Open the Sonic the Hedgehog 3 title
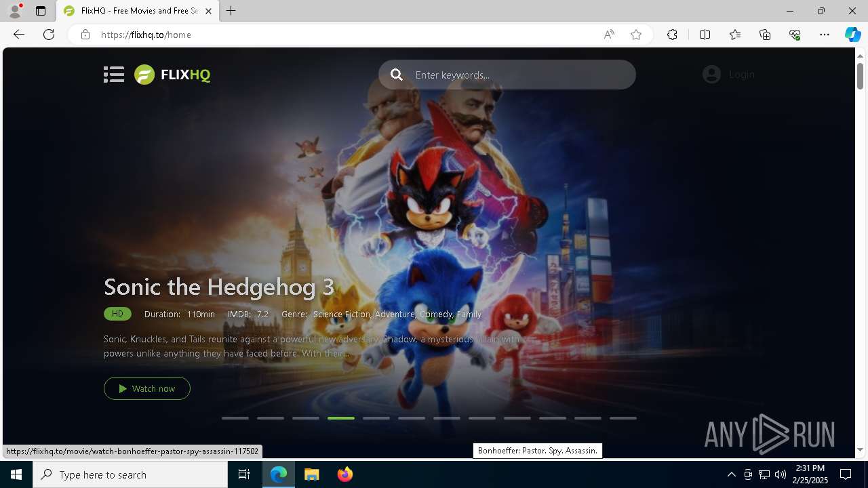The height and width of the screenshot is (488, 868). click(x=219, y=287)
